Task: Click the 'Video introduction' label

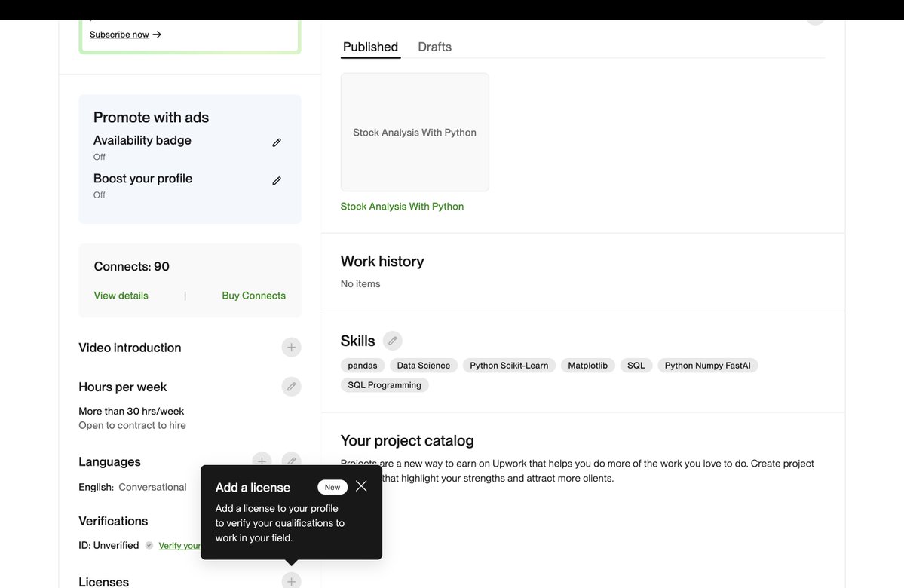Action: point(130,348)
